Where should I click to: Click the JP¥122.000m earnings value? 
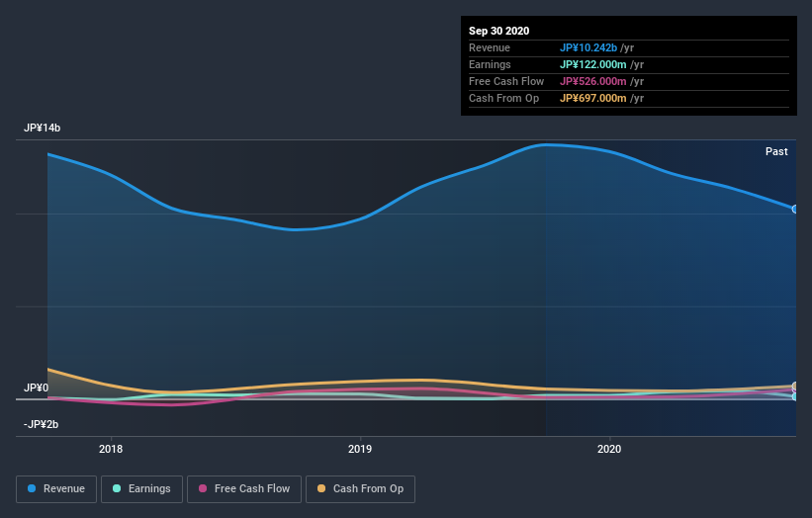tap(593, 64)
